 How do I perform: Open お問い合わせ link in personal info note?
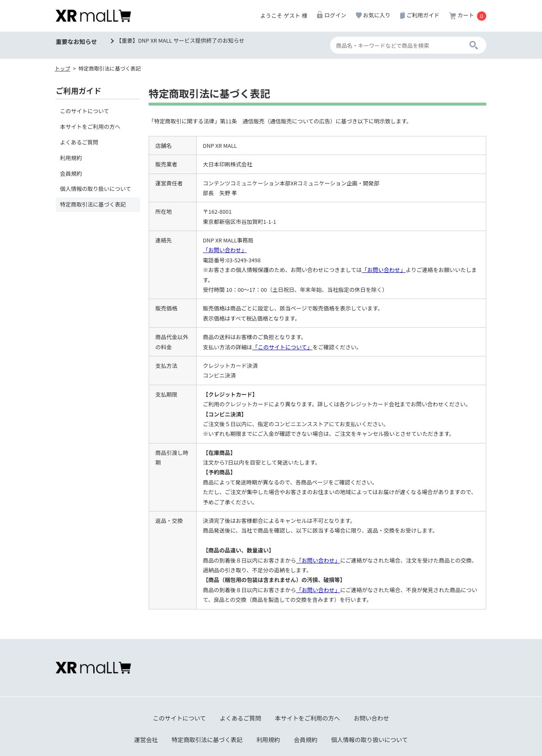click(384, 270)
